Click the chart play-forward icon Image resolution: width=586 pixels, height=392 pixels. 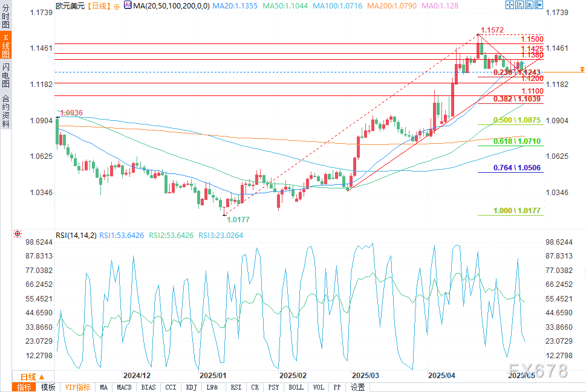[x=529, y=5]
